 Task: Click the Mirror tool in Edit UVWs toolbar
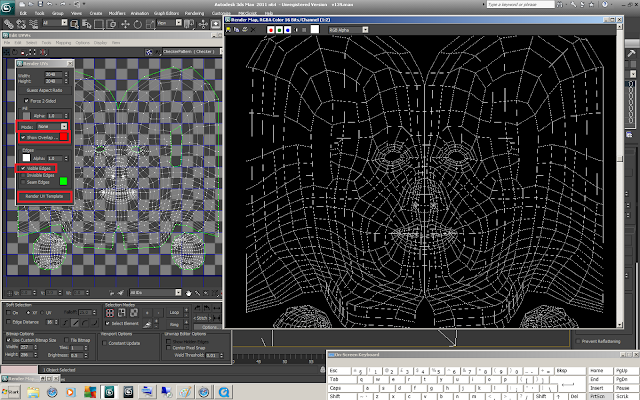(x=43, y=52)
